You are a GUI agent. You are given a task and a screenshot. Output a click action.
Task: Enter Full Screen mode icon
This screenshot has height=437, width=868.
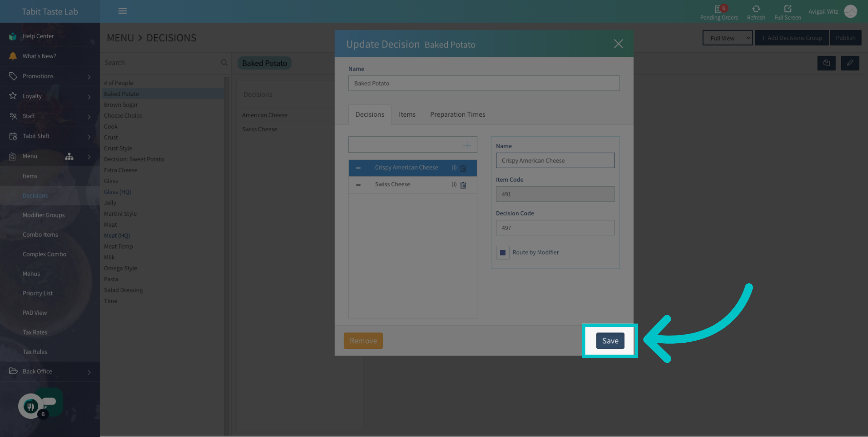pos(787,9)
